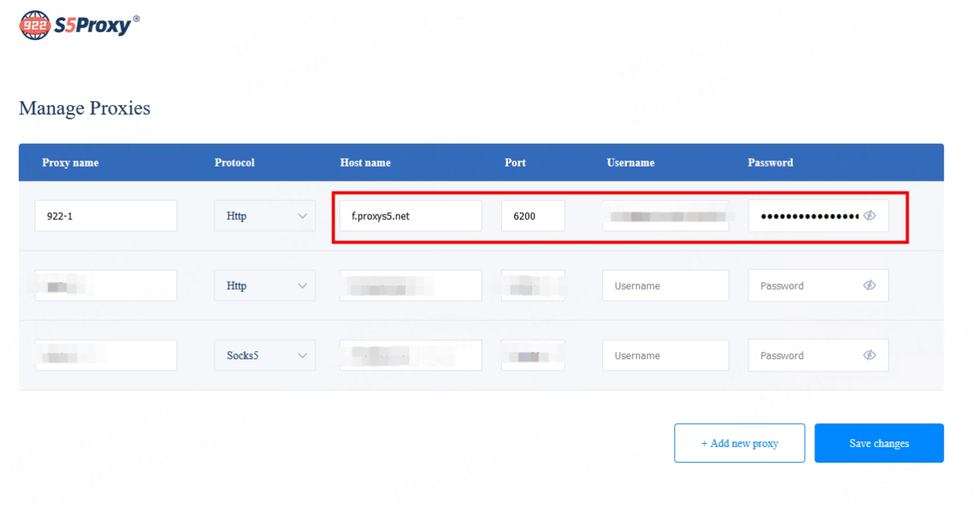Click the Password field in second row
This screenshot has width=980, height=505.
[x=805, y=286]
